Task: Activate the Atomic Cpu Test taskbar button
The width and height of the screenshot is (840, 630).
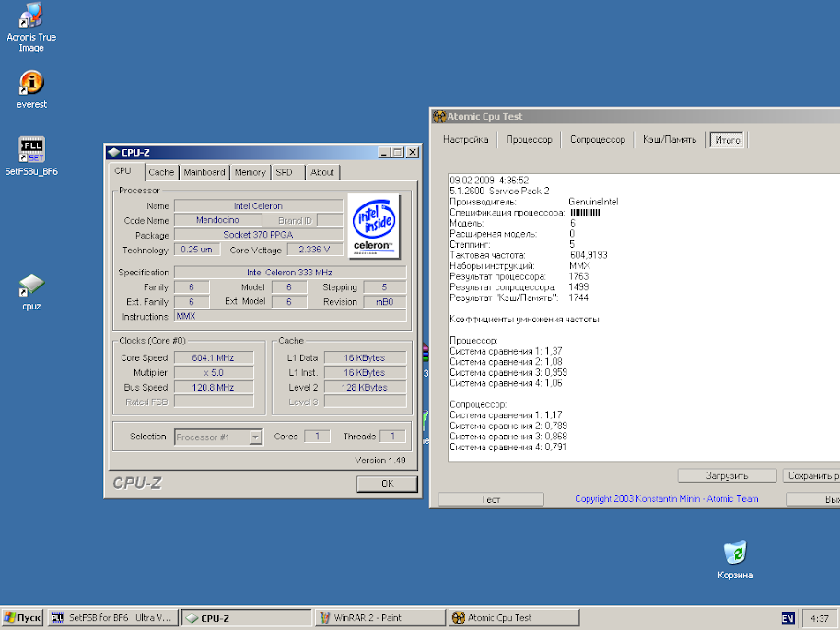Action: click(x=514, y=618)
